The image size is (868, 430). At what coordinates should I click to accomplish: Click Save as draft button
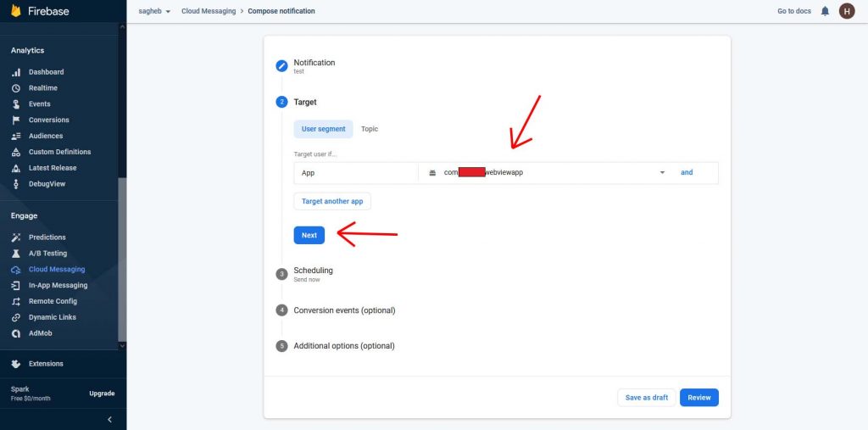click(x=647, y=398)
